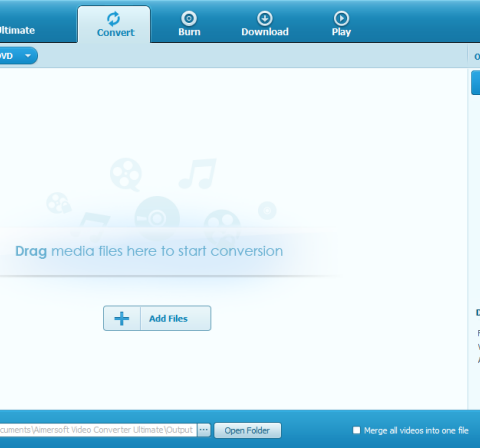Switch to the Burn tab label
Viewport: 480px width, 448px height.
[x=189, y=32]
